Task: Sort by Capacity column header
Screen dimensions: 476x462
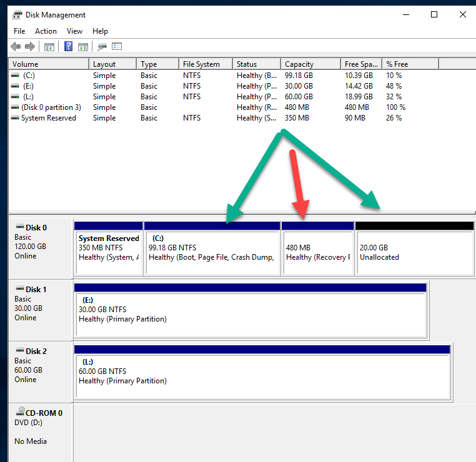Action: tap(309, 64)
